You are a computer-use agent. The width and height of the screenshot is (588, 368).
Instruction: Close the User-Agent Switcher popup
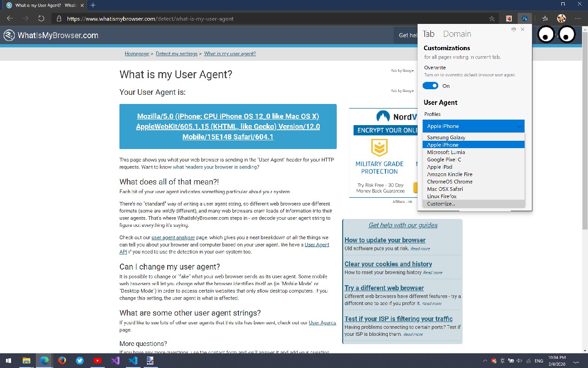click(x=522, y=29)
